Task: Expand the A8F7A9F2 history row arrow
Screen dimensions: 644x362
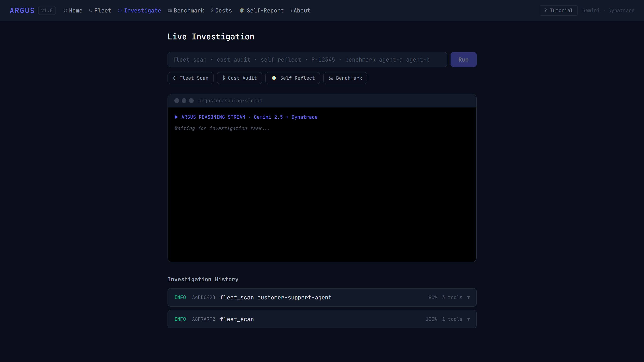Action: click(x=468, y=319)
